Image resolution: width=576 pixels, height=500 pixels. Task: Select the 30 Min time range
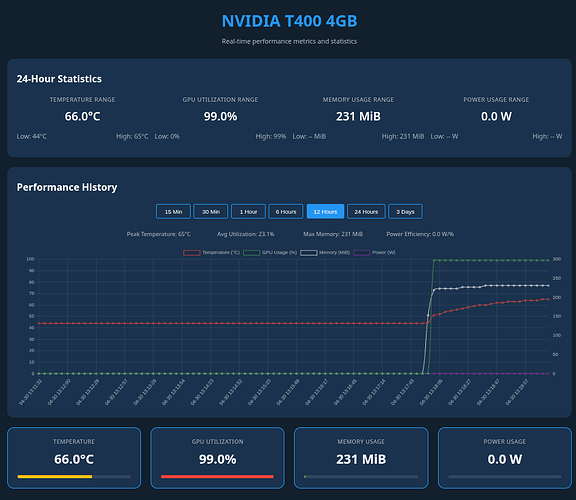pyautogui.click(x=211, y=212)
